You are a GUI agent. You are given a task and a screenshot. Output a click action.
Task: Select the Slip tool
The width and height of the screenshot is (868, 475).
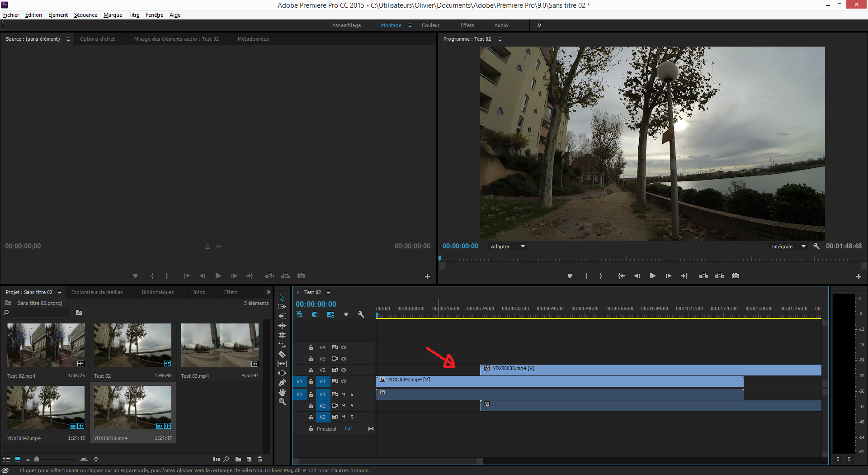click(282, 364)
